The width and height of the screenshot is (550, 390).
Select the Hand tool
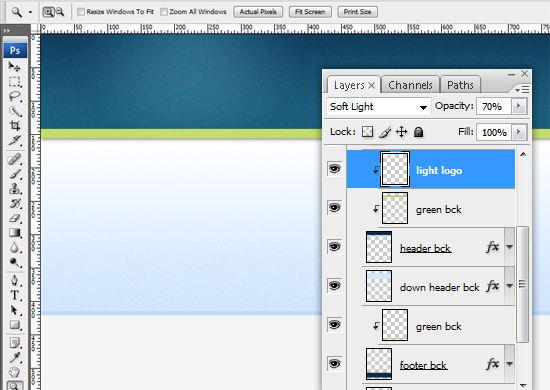[14, 372]
